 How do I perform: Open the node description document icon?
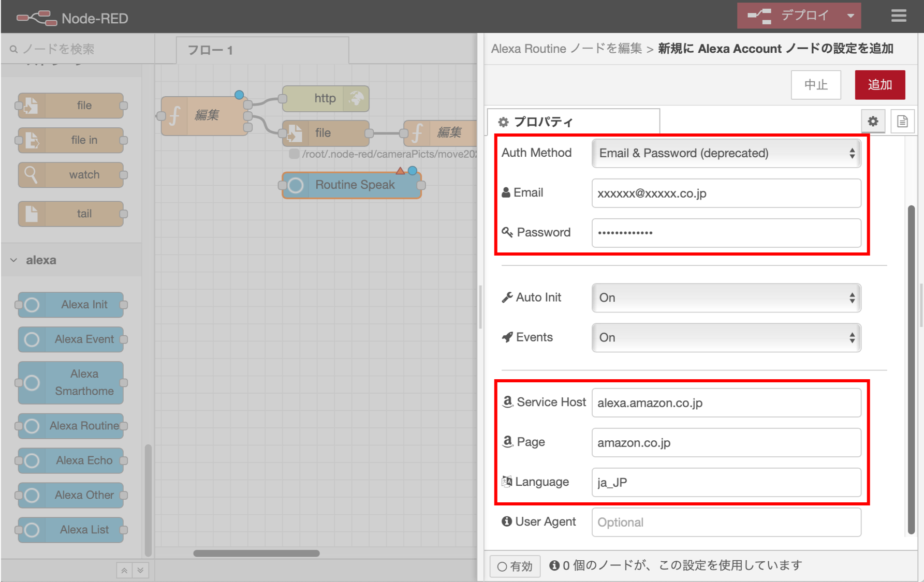pyautogui.click(x=902, y=122)
